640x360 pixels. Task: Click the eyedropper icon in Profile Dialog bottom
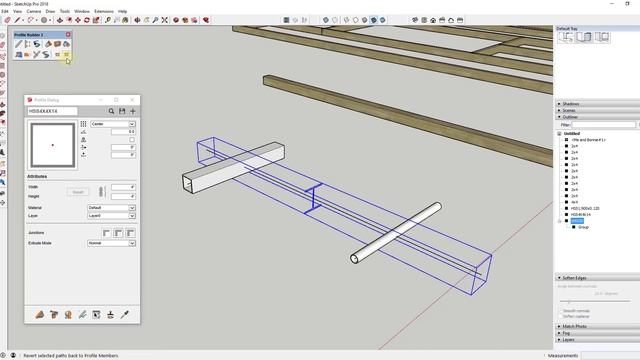pos(124,314)
